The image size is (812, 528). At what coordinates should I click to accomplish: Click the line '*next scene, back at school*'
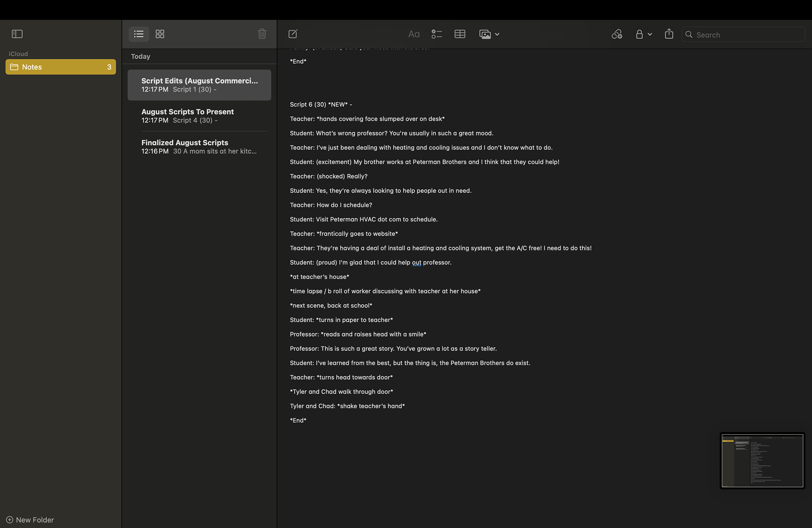331,306
